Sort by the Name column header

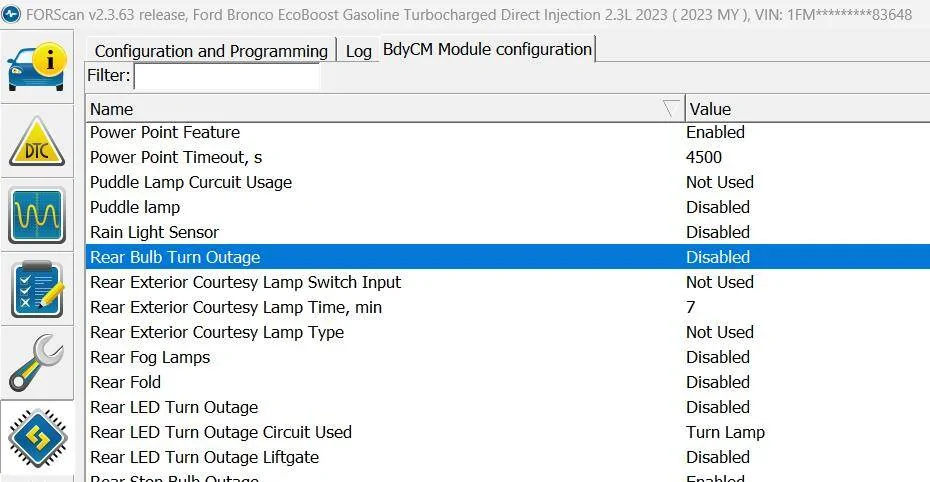point(385,109)
